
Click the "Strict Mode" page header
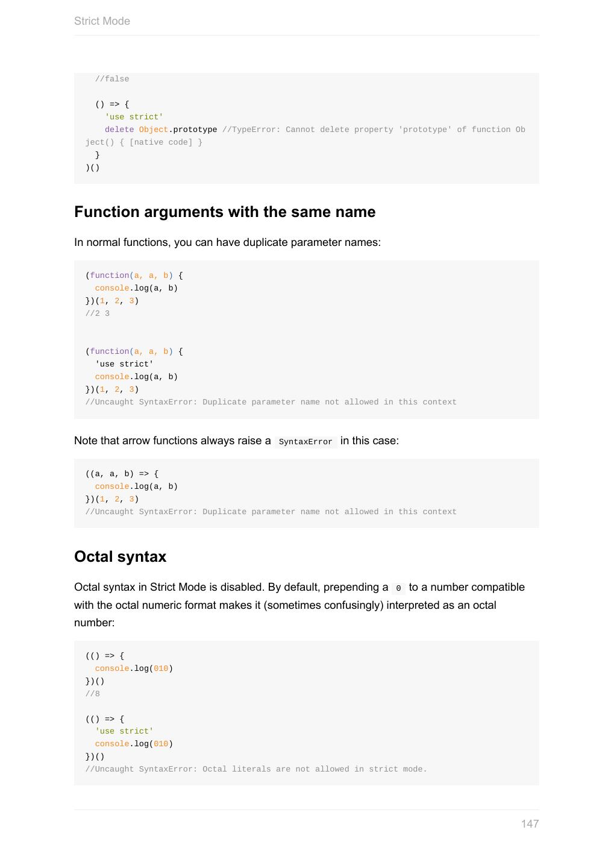click(102, 21)
